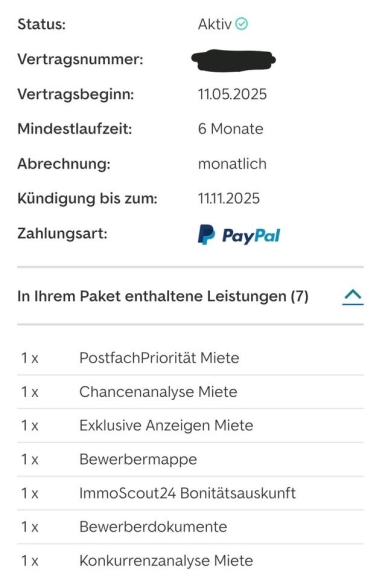Click the 'monatlich' billing value

coord(232,164)
